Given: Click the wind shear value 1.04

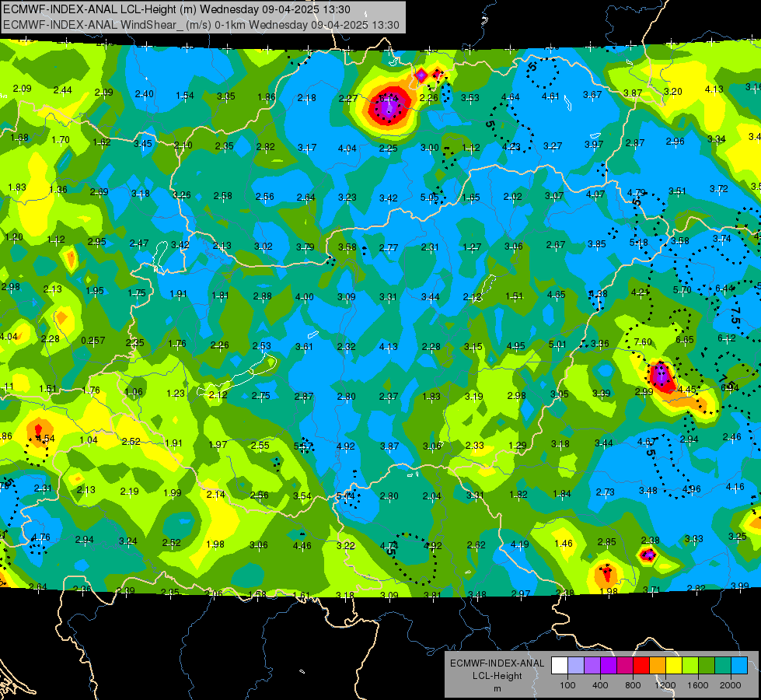Looking at the screenshot, I should click(x=89, y=440).
